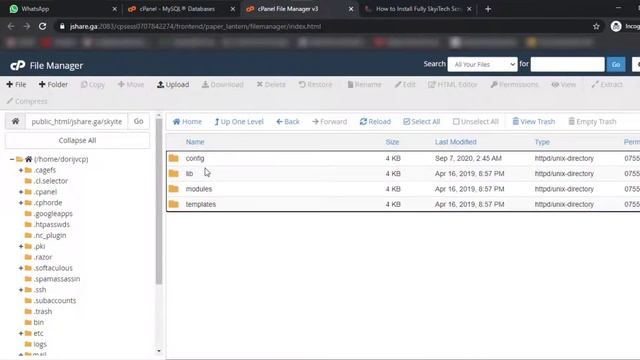Click the Edit toolbar button
The width and height of the screenshot is (640, 360).
click(x=405, y=84)
